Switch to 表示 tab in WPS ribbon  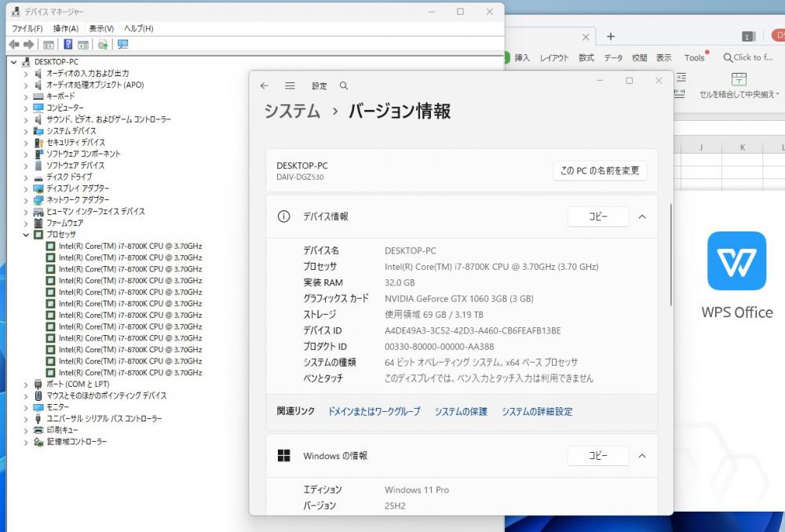pyautogui.click(x=664, y=57)
